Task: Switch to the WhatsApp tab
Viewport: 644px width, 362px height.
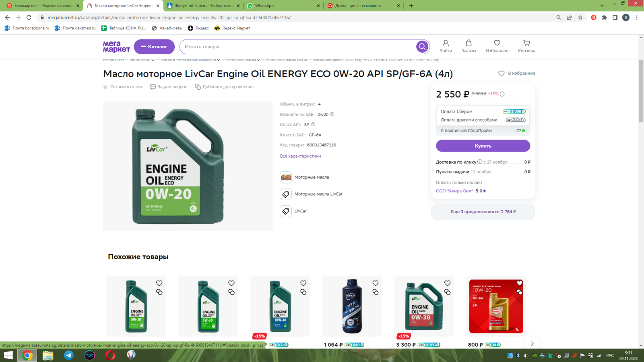Action: coord(284,6)
